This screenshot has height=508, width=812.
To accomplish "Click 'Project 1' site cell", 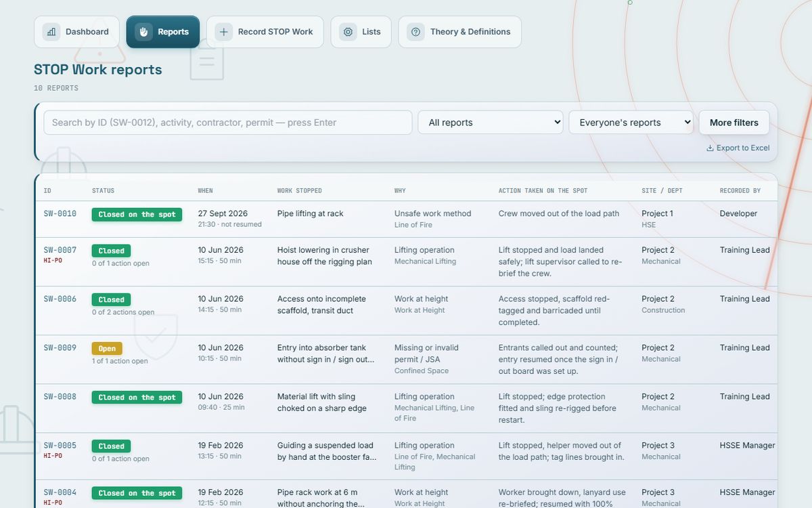I will [x=657, y=213].
